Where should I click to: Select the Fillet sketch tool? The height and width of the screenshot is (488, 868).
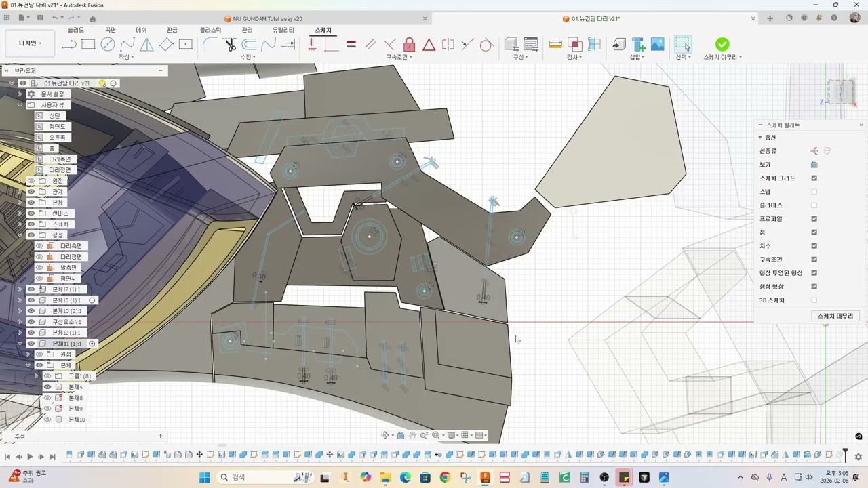[x=210, y=45]
